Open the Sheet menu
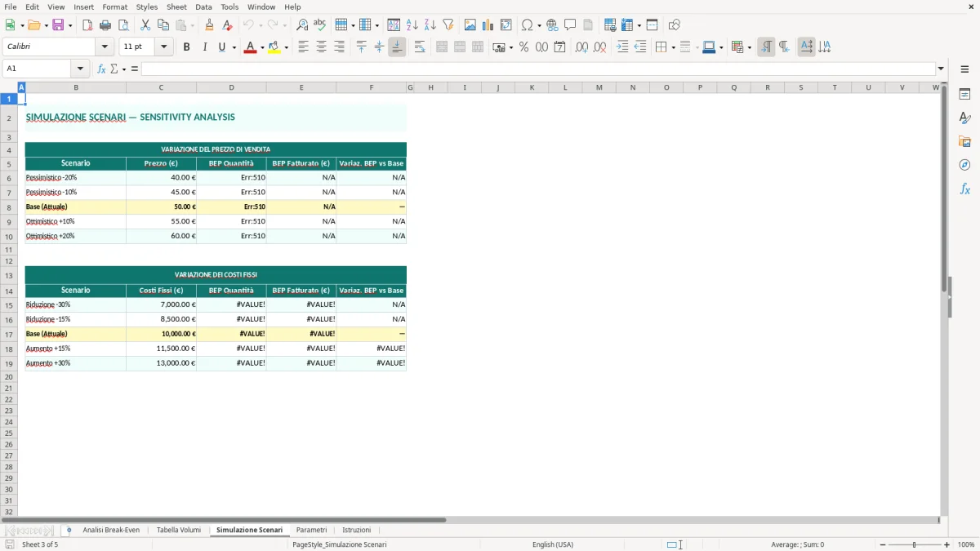The width and height of the screenshot is (980, 551). pyautogui.click(x=176, y=7)
